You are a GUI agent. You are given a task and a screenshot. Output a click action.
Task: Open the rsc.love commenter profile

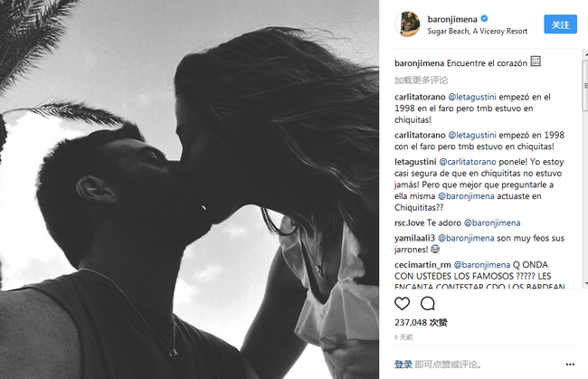[409, 223]
